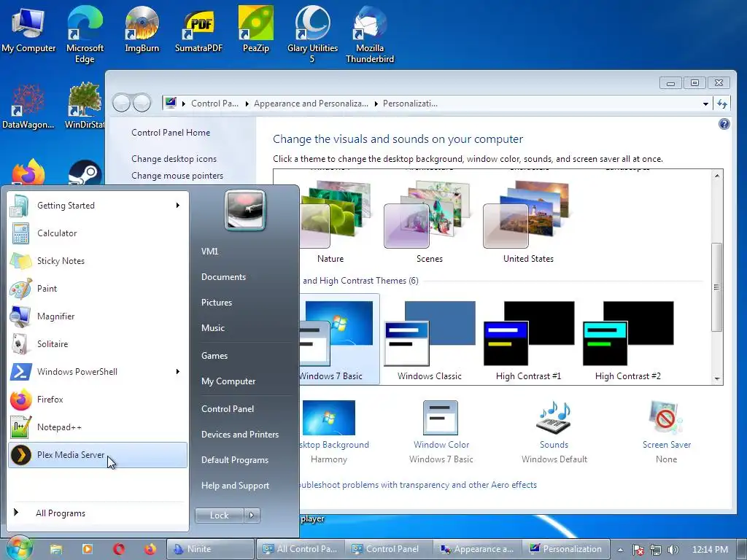Click the user account picture in Start menu
Image resolution: width=747 pixels, height=560 pixels.
point(245,210)
